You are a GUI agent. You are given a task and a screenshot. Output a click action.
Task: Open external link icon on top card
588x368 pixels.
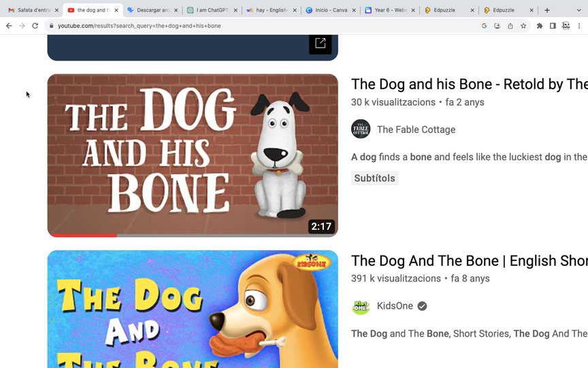pos(321,43)
